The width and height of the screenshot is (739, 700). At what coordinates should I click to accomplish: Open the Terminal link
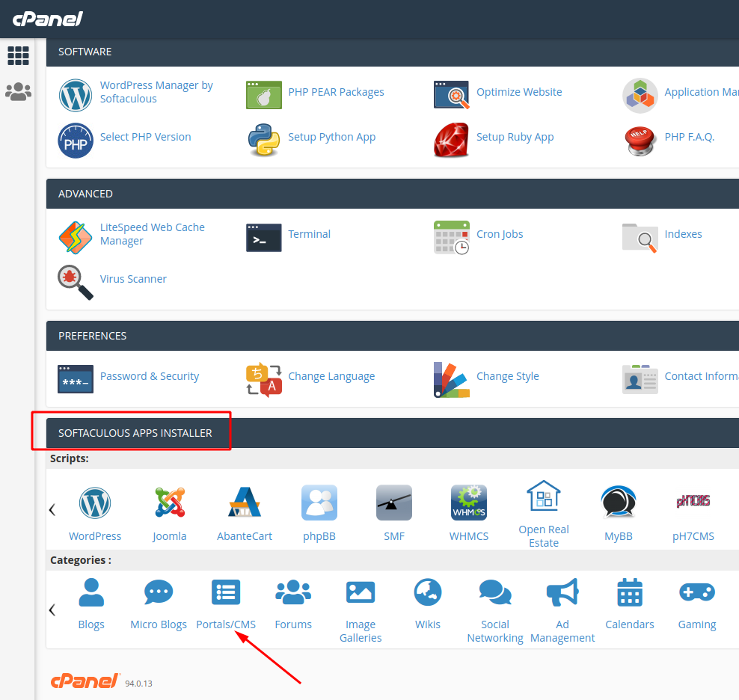pos(309,234)
